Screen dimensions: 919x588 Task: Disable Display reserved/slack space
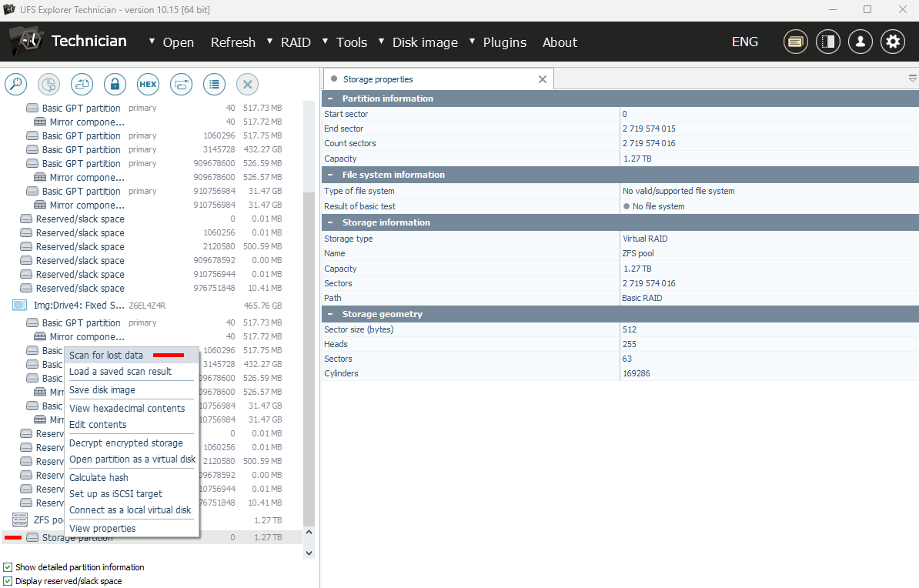click(8, 581)
